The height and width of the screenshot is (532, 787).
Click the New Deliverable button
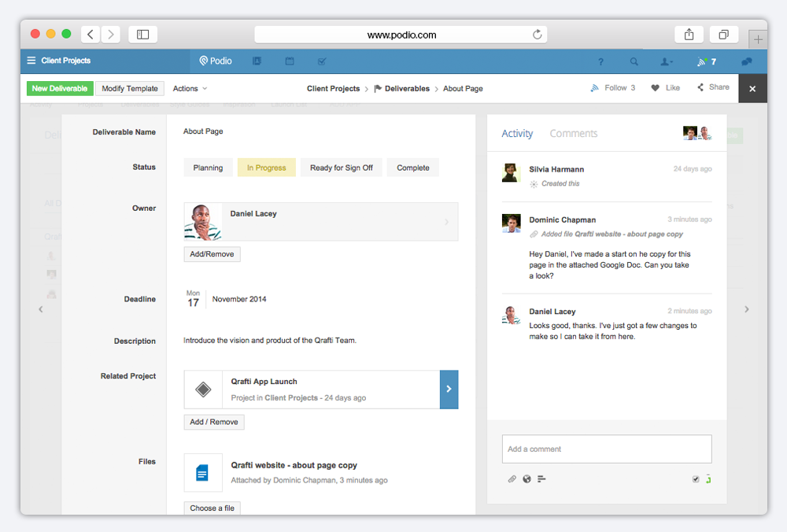60,89
